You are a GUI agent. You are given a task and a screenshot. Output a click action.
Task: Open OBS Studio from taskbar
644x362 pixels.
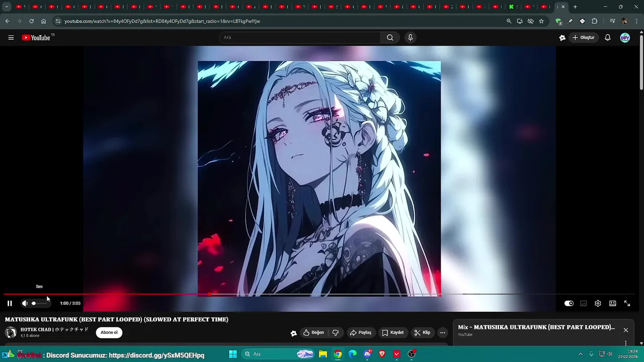(412, 354)
